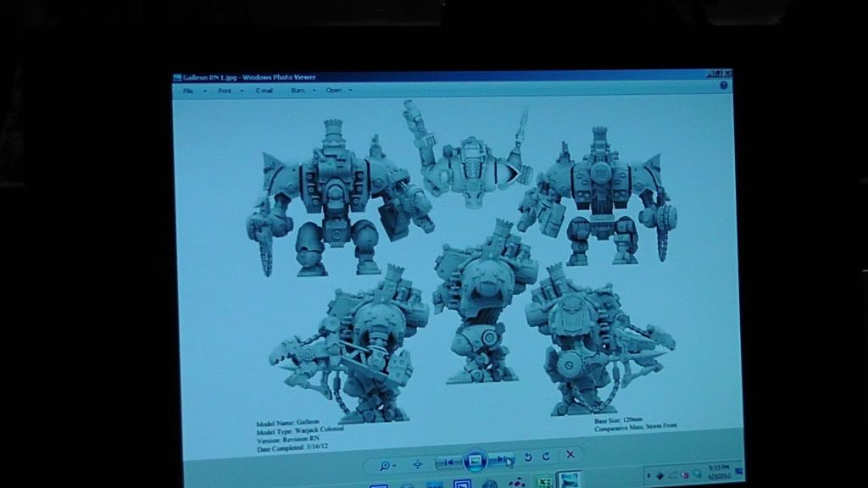This screenshot has height=488, width=868.
Task: Click the Photo Viewer title bar icon
Action: (x=177, y=78)
